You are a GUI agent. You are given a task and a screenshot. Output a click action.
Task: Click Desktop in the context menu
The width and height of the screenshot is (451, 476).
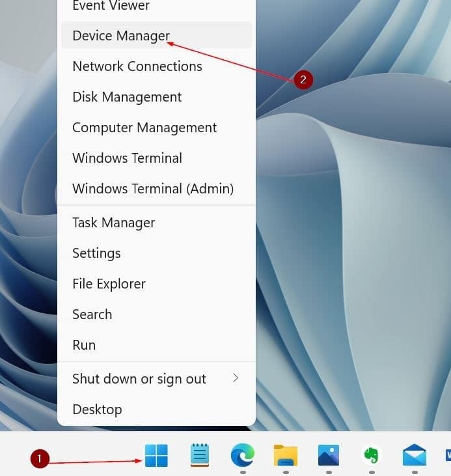coord(156,410)
